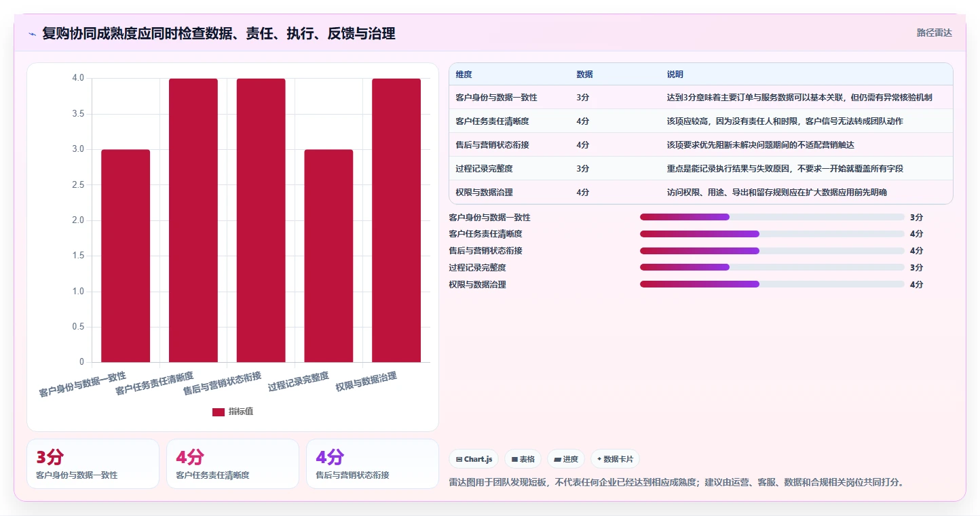Click the 路径雷达 tag in the header
Screen dimensions: 980x516
tap(935, 33)
